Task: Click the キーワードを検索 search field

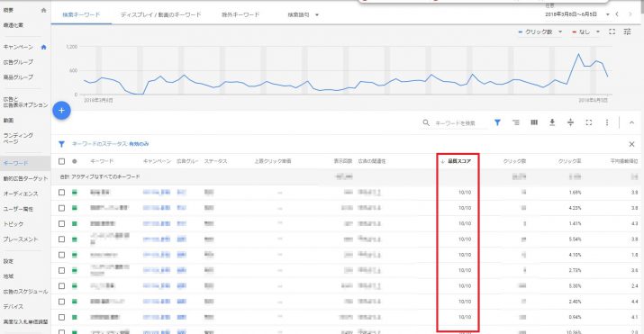Action: [460, 122]
